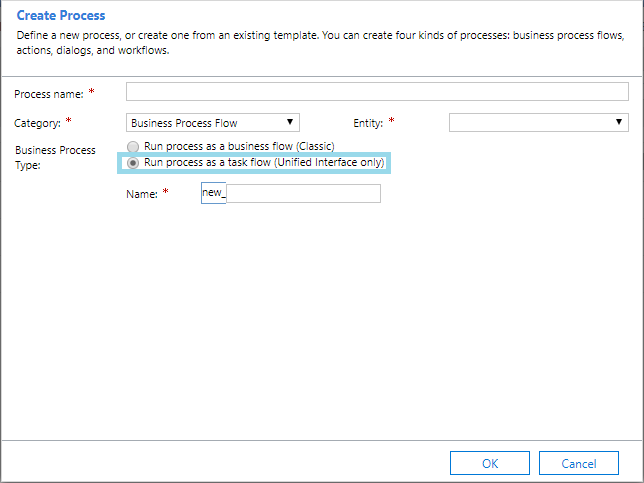Click the 'Category:' field label
Image resolution: width=644 pixels, height=483 pixels.
[x=37, y=123]
